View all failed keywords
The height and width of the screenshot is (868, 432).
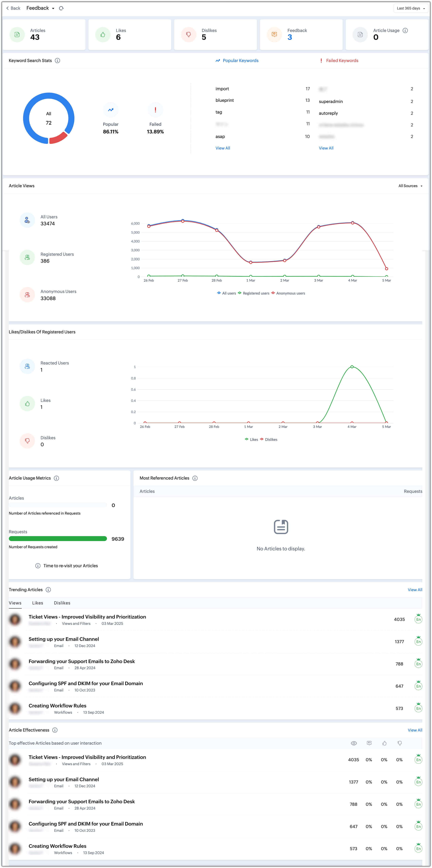326,148
